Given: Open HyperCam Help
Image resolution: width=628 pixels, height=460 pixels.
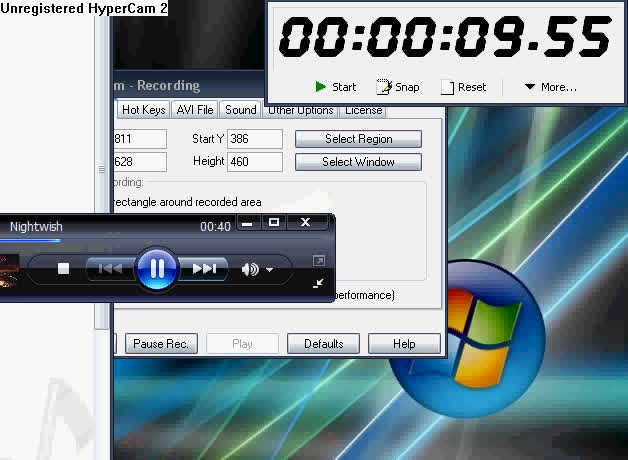Looking at the screenshot, I should (404, 343).
